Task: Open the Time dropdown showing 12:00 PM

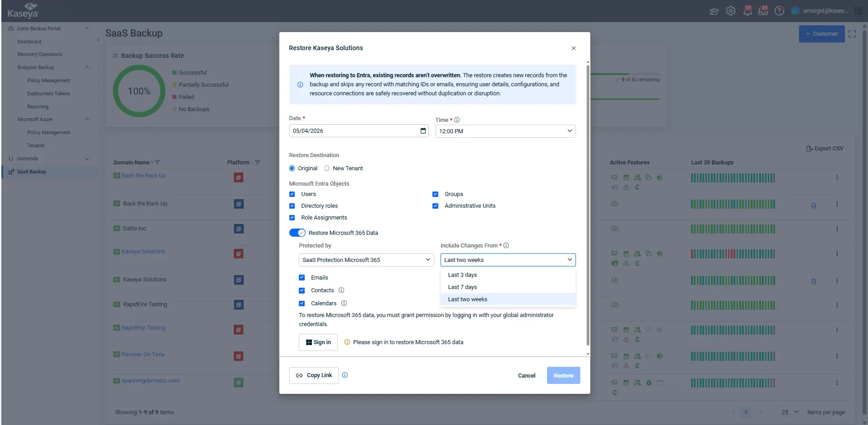Action: [506, 131]
